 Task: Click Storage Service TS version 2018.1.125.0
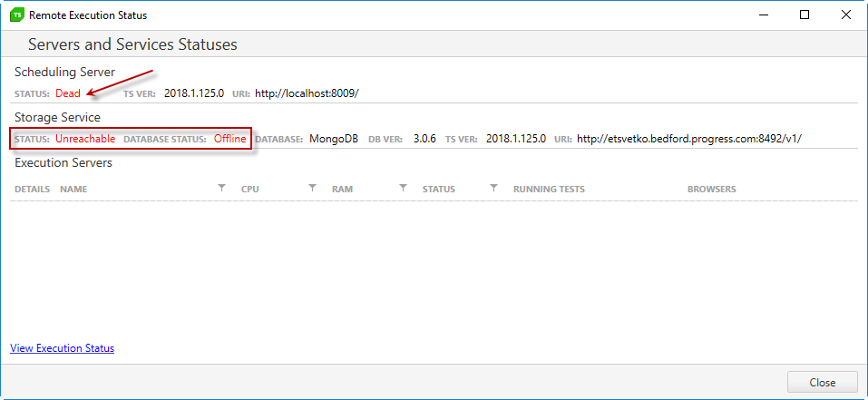[516, 139]
